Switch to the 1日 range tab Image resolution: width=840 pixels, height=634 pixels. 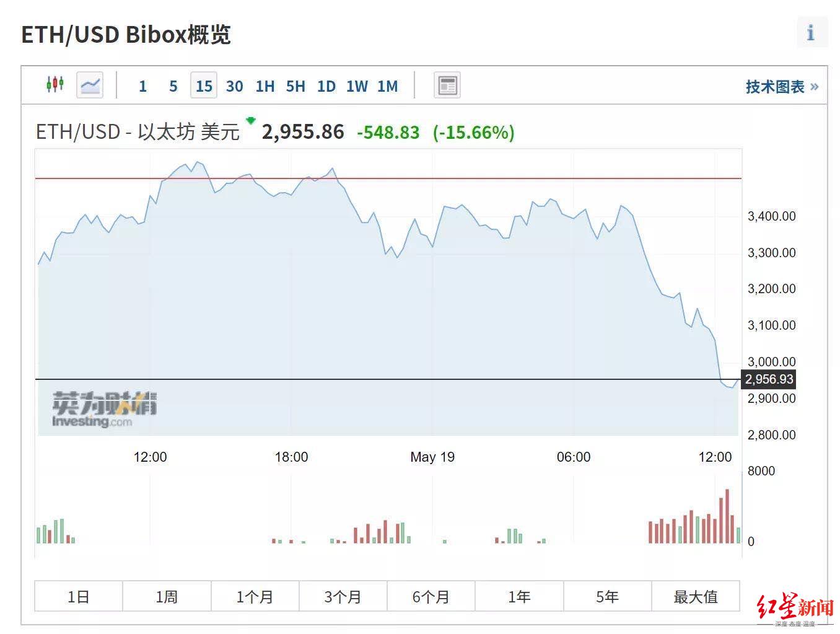pyautogui.click(x=78, y=596)
